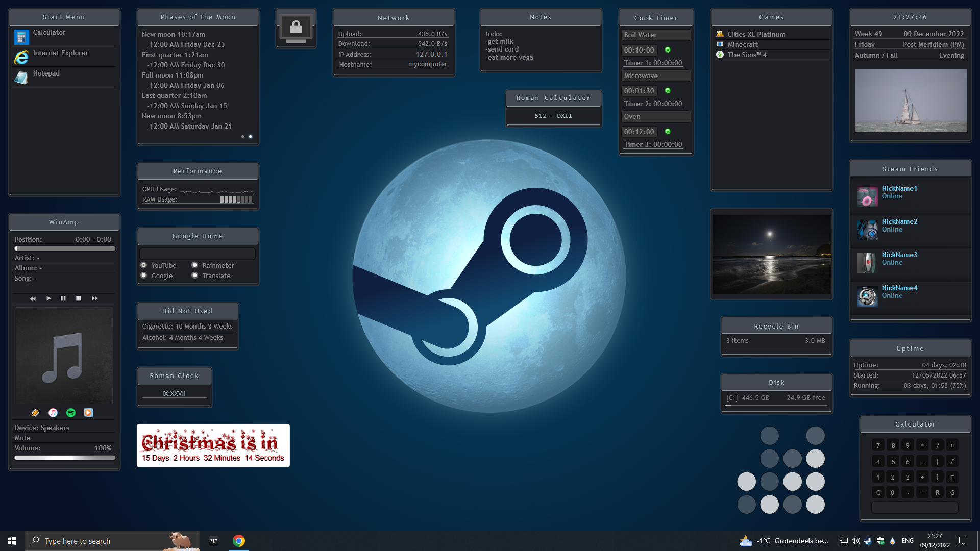Click the WinAmp track position bar
This screenshot has width=980, height=551.
click(x=65, y=248)
